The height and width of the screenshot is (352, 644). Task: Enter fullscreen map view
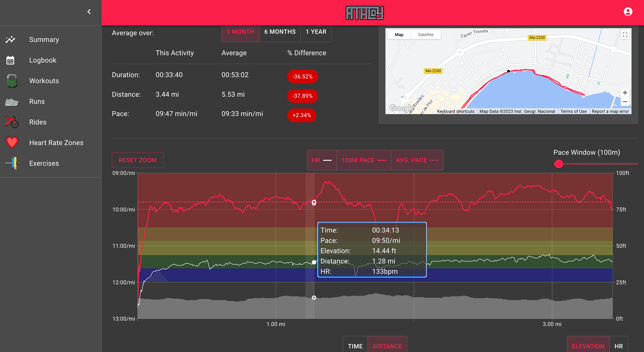625,35
